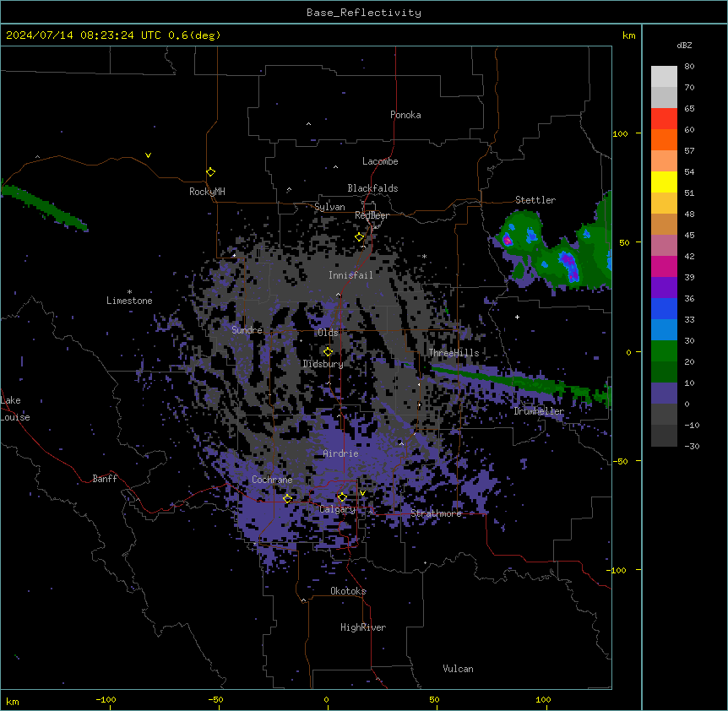
Task: Select the yellow diamond marker between Olds and Didsbury
Action: tap(328, 352)
